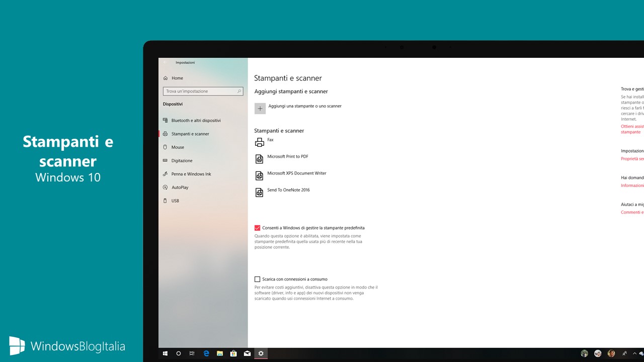Image resolution: width=644 pixels, height=362 pixels.
Task: Open Microsoft Store from taskbar
Action: tap(233, 353)
